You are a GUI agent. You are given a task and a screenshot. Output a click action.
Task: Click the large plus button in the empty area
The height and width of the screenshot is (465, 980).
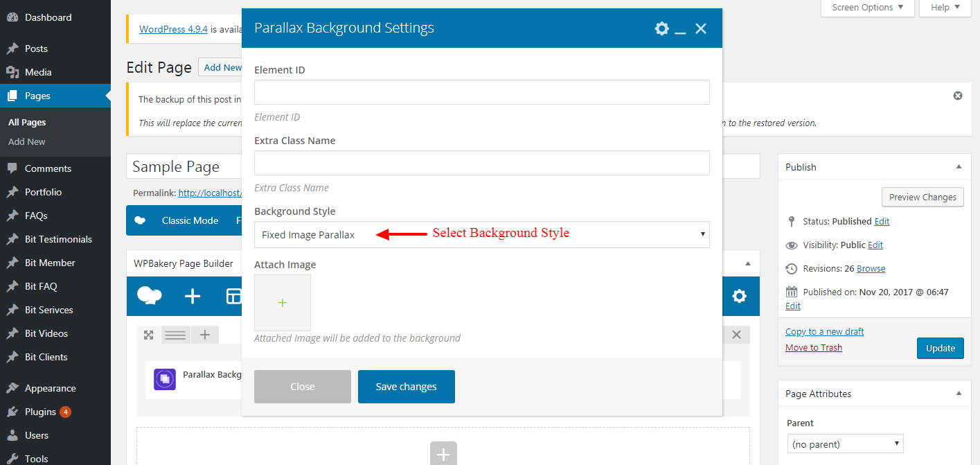pyautogui.click(x=443, y=455)
